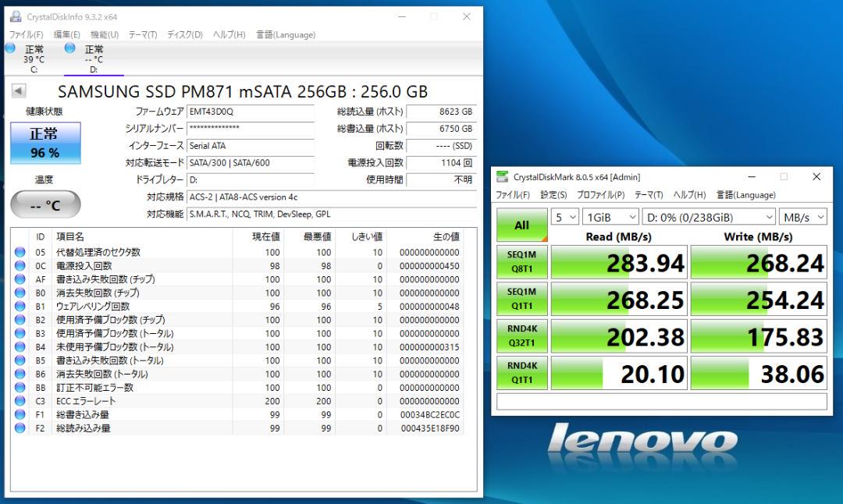The width and height of the screenshot is (843, 504).
Task: Open 編集(E) menu in CrystalDiskInfo
Action: point(66,35)
